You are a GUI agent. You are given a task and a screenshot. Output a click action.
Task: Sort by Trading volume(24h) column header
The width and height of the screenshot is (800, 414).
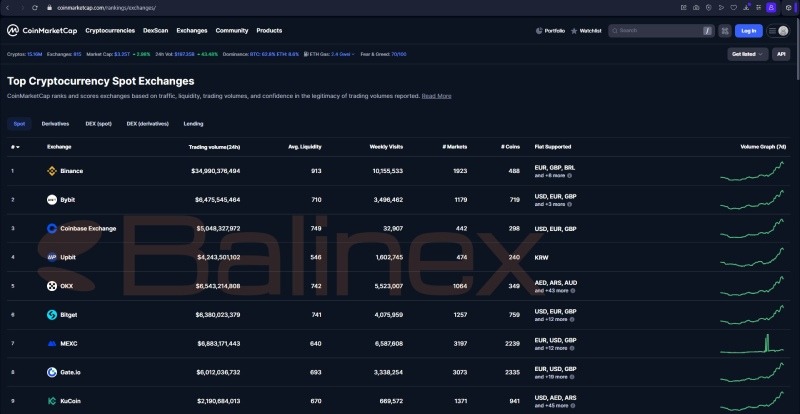coord(214,147)
